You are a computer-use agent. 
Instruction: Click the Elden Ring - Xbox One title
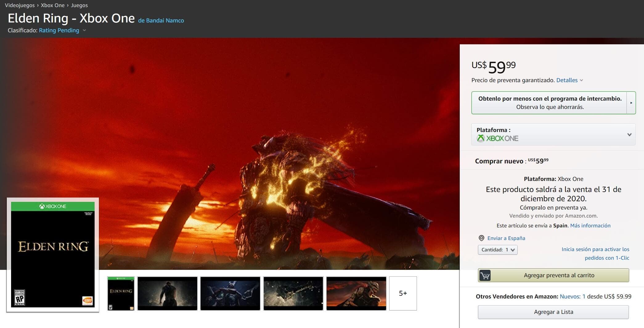point(71,18)
